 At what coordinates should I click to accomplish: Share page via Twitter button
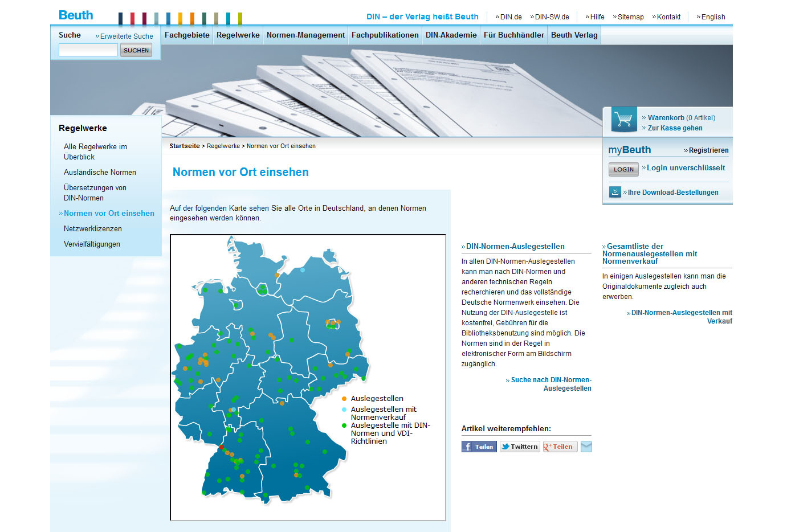coord(519,447)
